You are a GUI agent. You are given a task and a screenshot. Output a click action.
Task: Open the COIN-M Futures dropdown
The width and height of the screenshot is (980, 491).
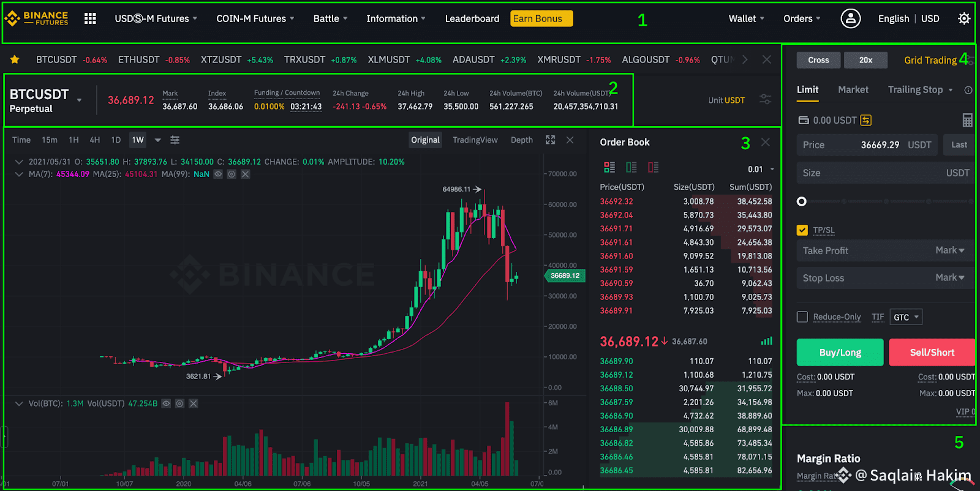point(255,18)
